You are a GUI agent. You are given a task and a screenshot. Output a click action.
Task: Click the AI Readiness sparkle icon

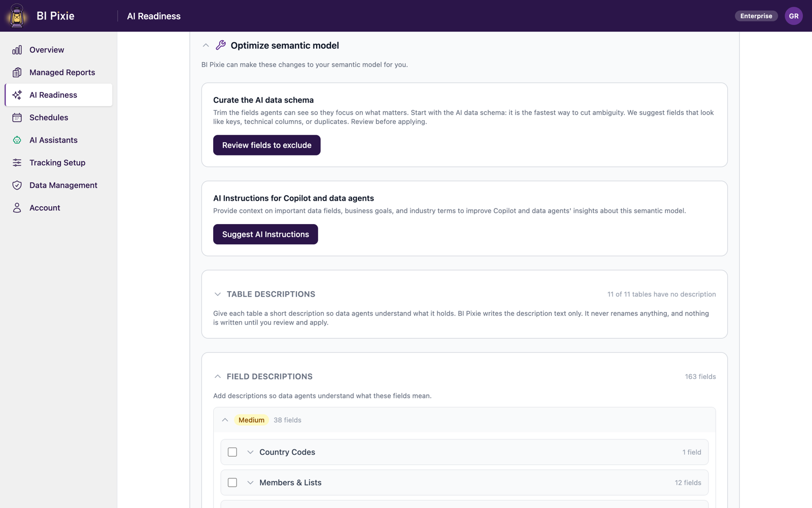coord(17,95)
